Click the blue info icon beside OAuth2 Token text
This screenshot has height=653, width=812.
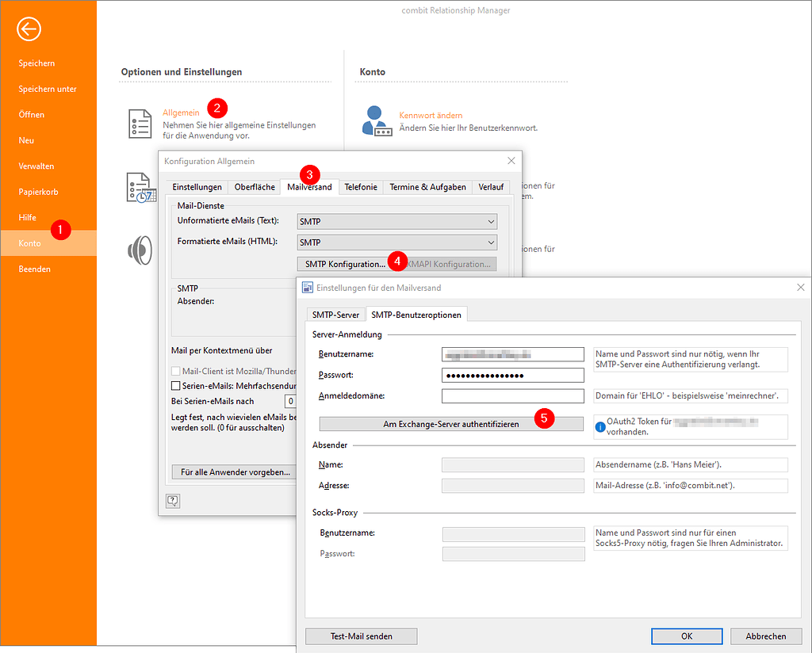click(x=601, y=422)
